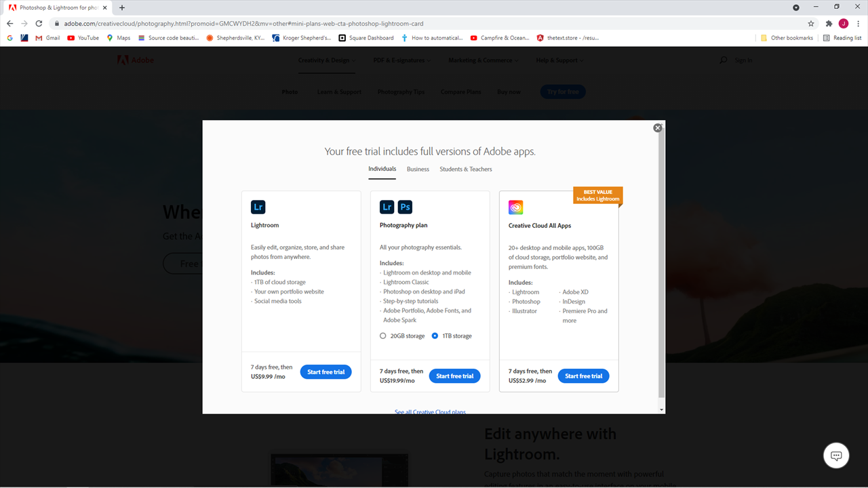The width and height of the screenshot is (868, 488).
Task: Open the Google G bookmark
Action: [10, 38]
